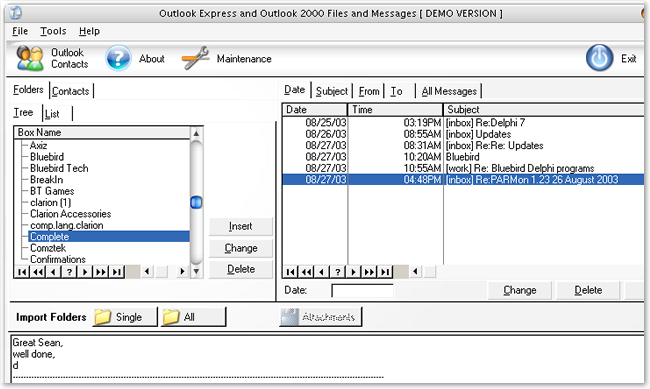Open the Tools menu

tap(53, 31)
